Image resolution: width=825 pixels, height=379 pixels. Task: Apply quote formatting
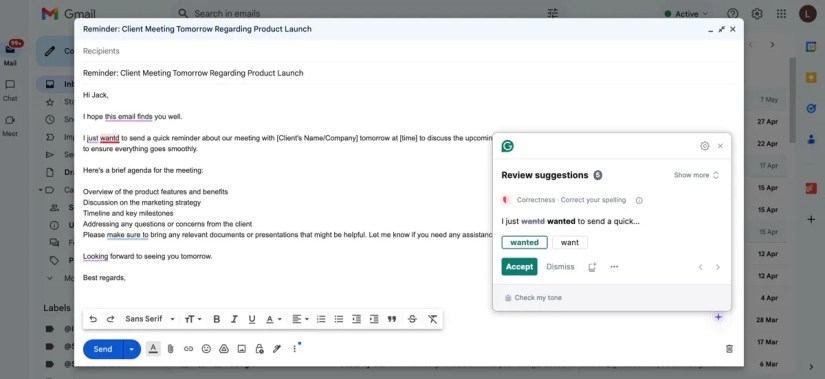(x=391, y=319)
